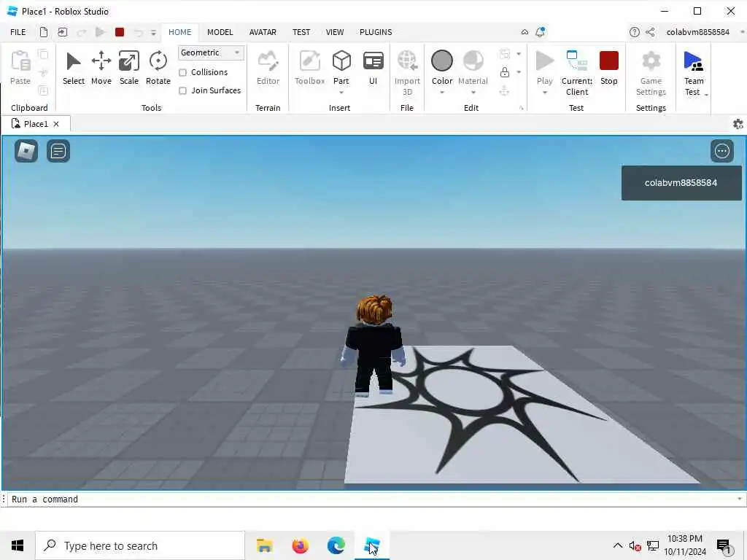Screen dimensions: 747x560
Task: Open Game Settings
Action: [651, 73]
